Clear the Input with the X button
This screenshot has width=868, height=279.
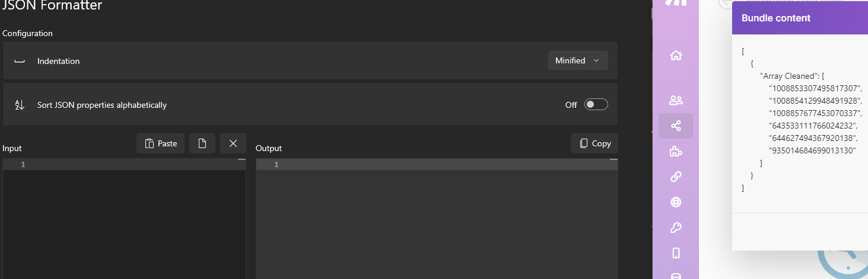[x=233, y=143]
